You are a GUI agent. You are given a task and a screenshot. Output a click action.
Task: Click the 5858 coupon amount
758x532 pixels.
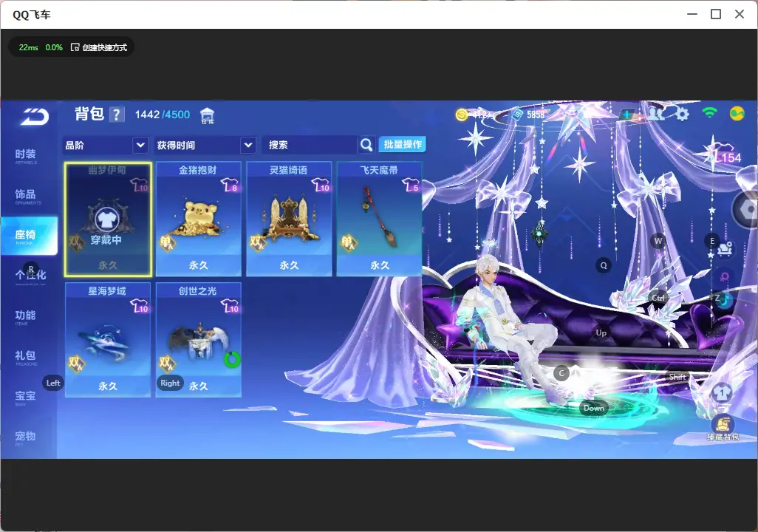click(x=536, y=115)
